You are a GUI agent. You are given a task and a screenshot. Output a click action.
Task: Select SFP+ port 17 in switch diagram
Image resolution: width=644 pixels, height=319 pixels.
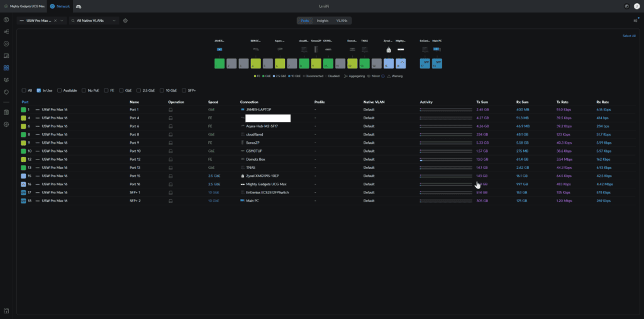coord(424,63)
